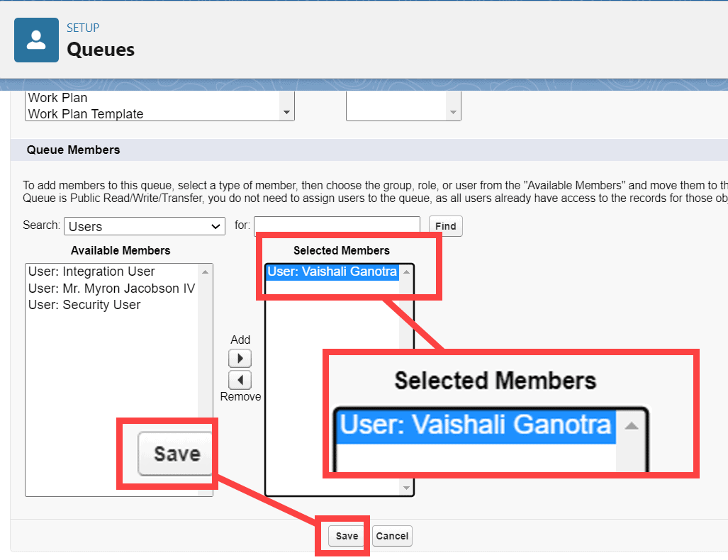Screen dimensions: 728x560
Task: Click the Find button
Action: [x=445, y=225]
